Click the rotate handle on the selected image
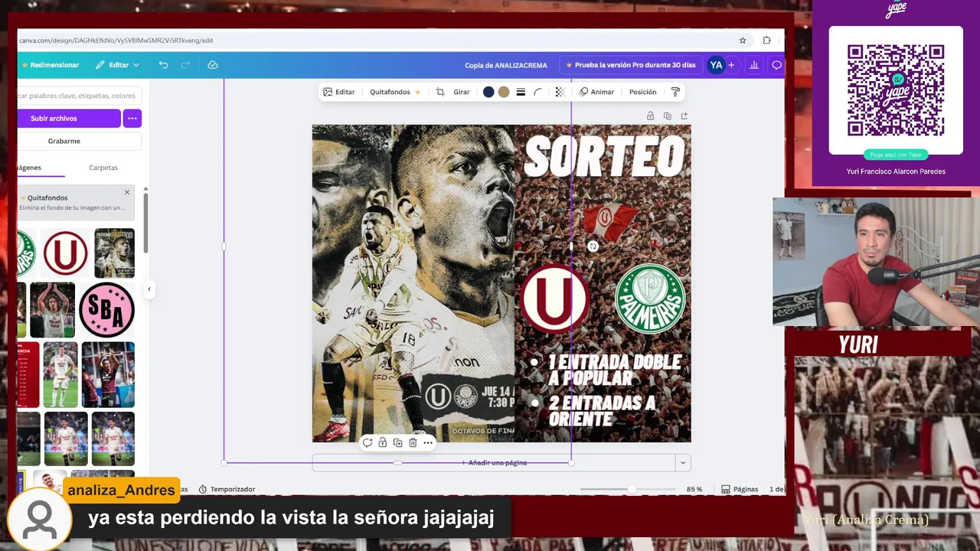The width and height of the screenshot is (980, 551). (593, 246)
